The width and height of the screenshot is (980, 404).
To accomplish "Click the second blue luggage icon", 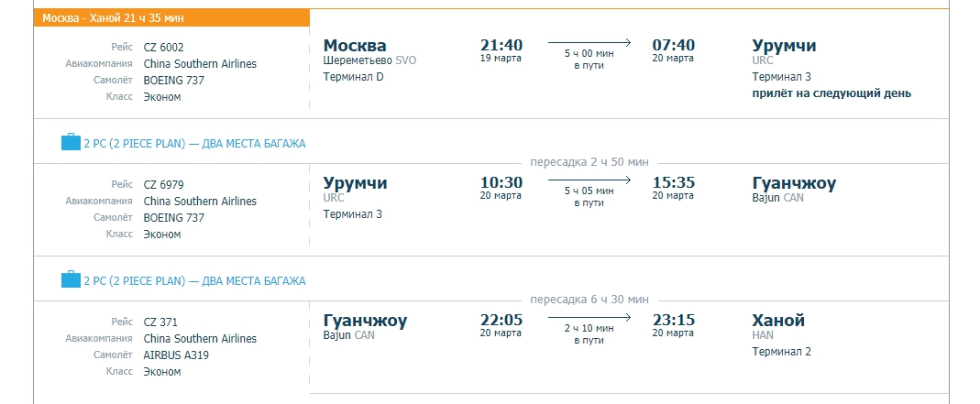I will (71, 279).
